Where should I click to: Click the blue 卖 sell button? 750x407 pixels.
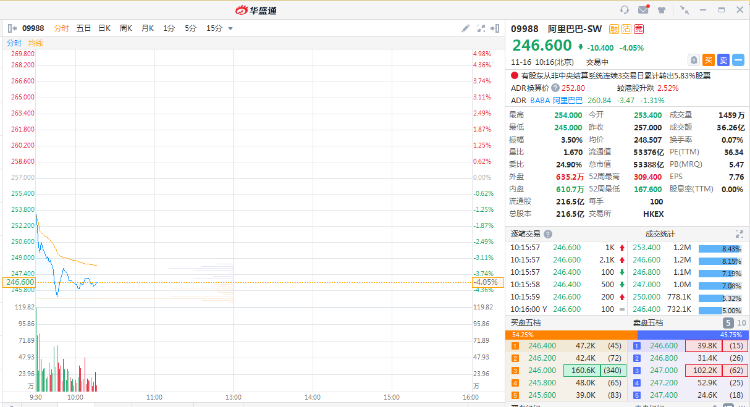(x=723, y=60)
